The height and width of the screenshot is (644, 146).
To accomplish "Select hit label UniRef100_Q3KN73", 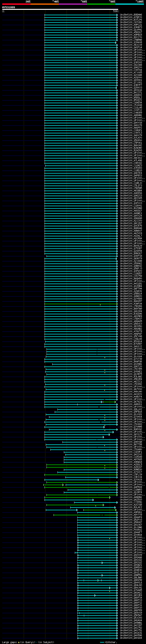I will point(131,27).
